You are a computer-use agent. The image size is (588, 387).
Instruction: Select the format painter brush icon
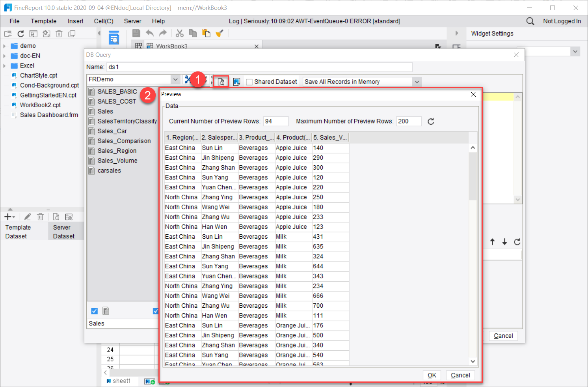pos(220,33)
